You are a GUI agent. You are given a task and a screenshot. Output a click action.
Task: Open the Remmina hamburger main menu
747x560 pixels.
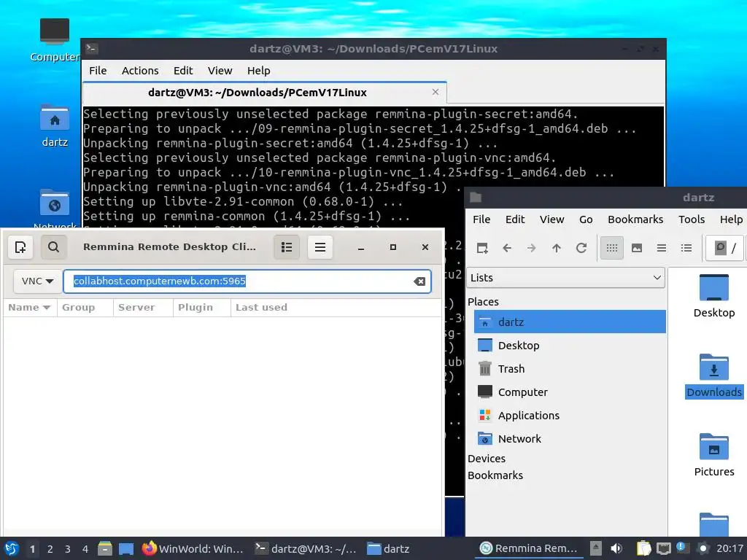(x=320, y=247)
